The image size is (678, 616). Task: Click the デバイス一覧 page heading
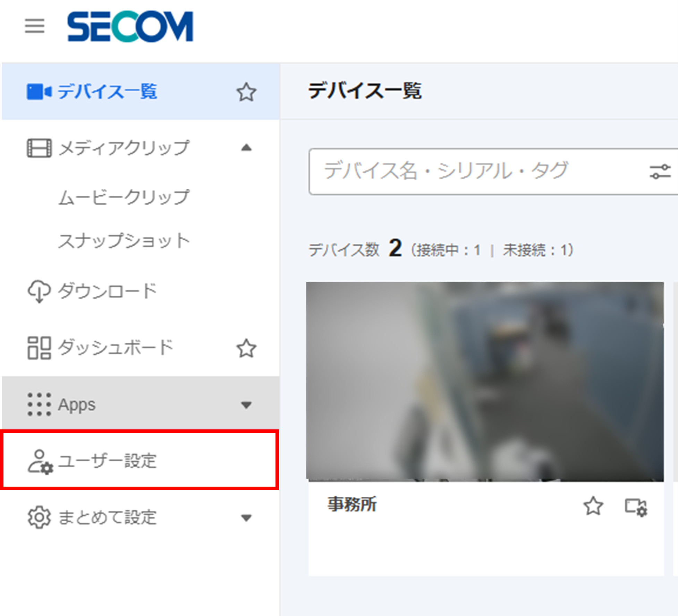tap(365, 91)
